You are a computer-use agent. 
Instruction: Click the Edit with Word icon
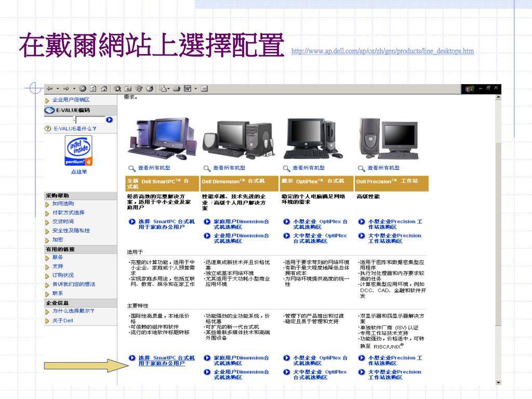(187, 88)
